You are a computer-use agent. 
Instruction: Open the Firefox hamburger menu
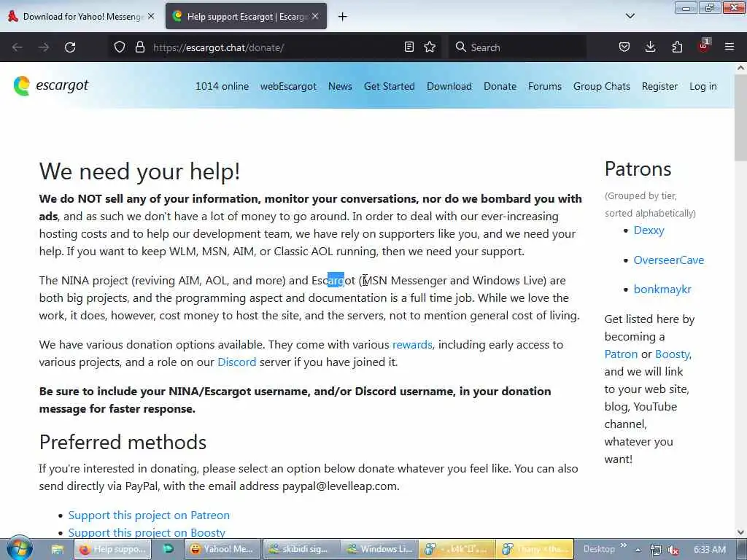(729, 47)
